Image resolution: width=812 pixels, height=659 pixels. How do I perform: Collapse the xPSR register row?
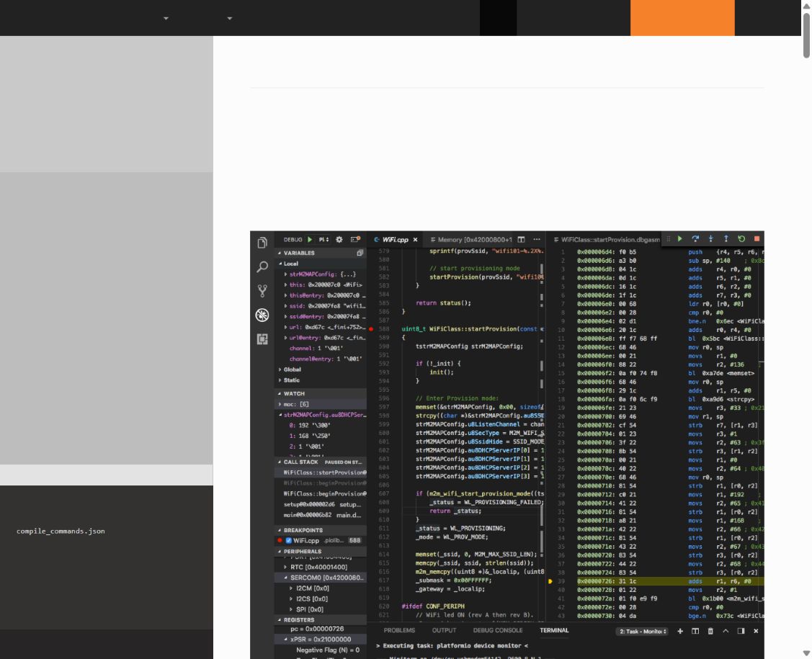click(x=321, y=640)
